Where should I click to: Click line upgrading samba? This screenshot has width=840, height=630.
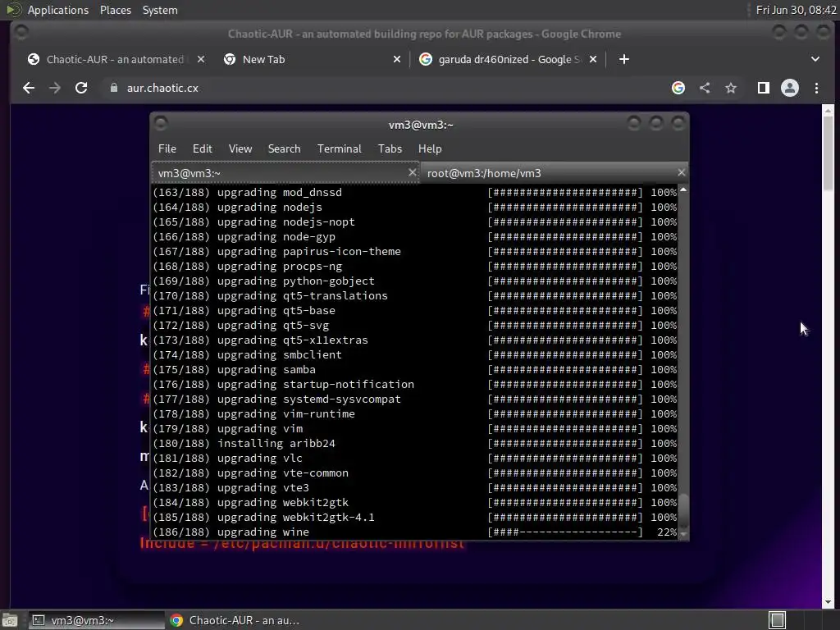pos(414,370)
